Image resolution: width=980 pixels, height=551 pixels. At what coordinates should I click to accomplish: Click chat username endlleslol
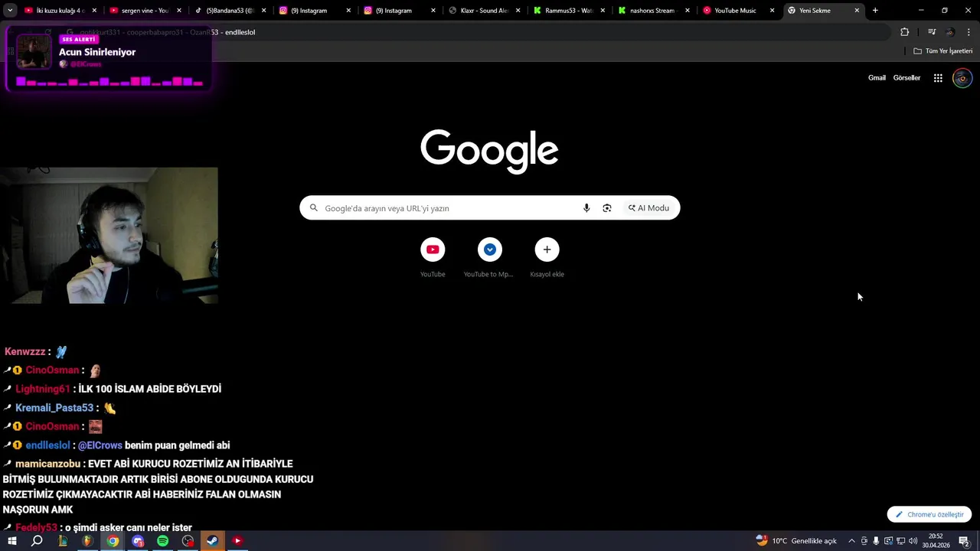[x=47, y=445]
